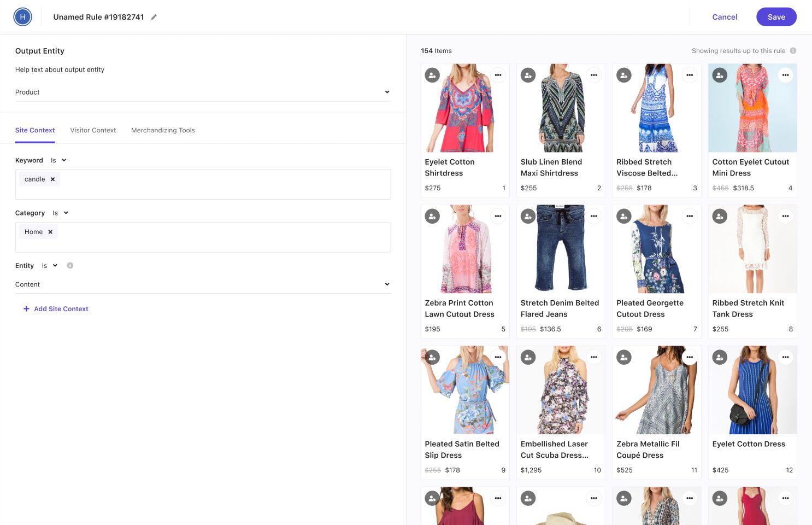Select the Eyelet Cotton Shirtdress product image
The height and width of the screenshot is (525, 812).
tap(465, 108)
